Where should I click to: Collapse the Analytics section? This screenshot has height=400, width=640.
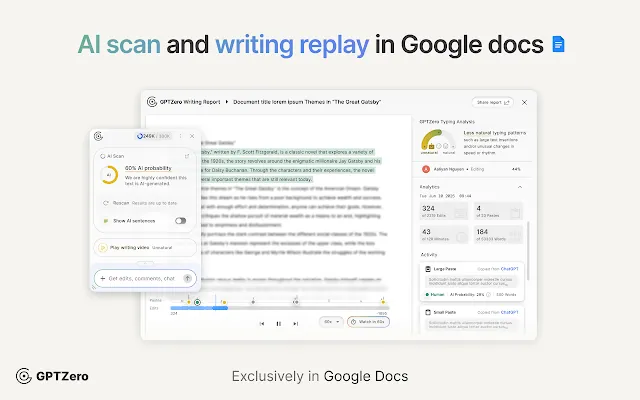pyautogui.click(x=520, y=187)
